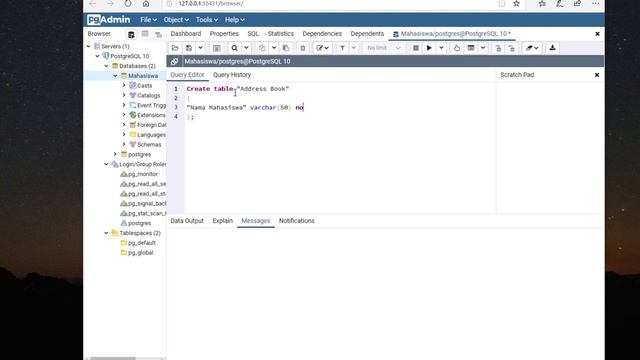This screenshot has width=640, height=360.
Task: Open the save options dropdown arrow
Action: click(200, 48)
